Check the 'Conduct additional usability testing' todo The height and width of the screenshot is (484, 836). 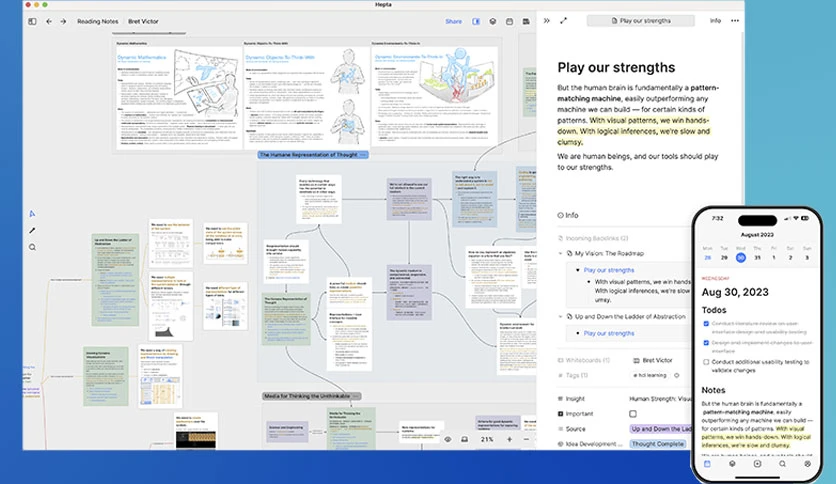click(706, 362)
